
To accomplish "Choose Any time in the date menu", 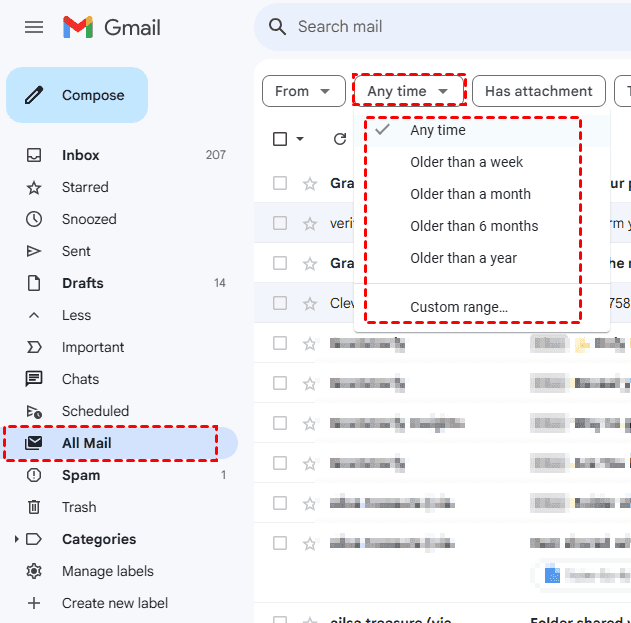I will [x=482, y=130].
